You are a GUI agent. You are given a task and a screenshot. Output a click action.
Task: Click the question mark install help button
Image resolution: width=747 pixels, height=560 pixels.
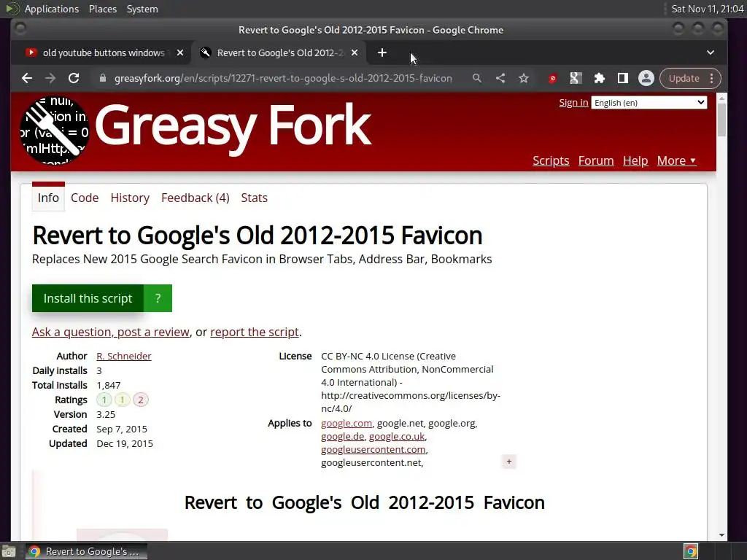point(158,298)
